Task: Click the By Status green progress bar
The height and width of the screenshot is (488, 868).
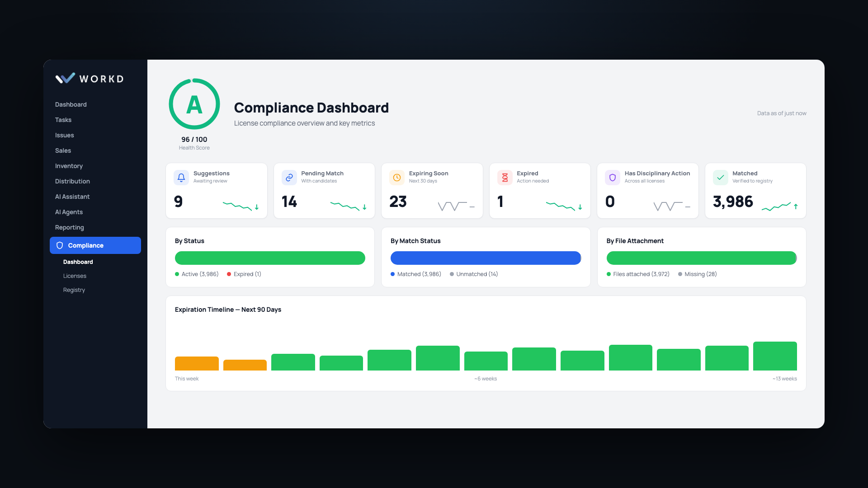Action: (x=270, y=258)
